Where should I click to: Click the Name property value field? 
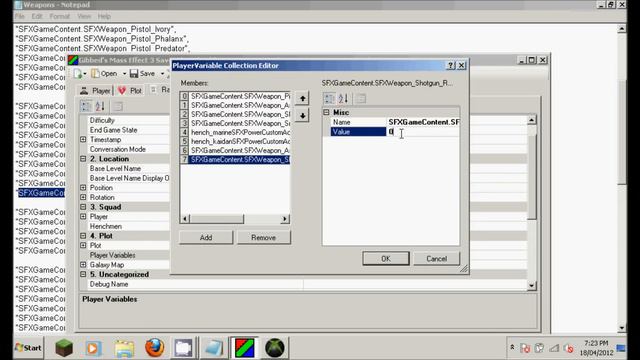click(422, 122)
